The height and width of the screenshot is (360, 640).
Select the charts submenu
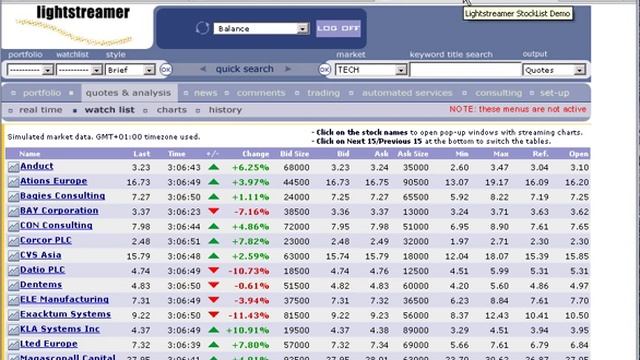[x=171, y=110]
